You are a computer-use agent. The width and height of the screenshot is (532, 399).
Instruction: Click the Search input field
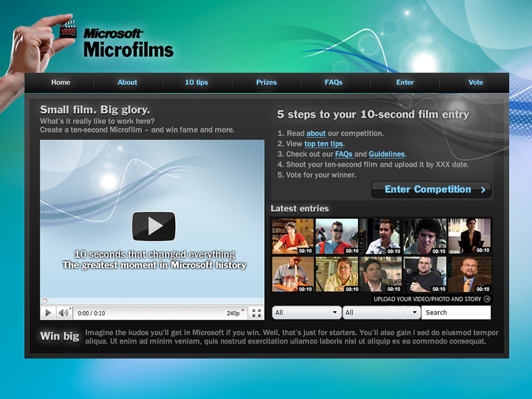(x=456, y=313)
